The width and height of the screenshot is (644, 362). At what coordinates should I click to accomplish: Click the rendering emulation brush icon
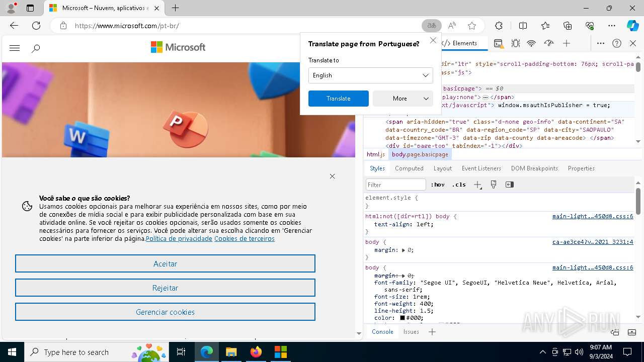tap(494, 185)
